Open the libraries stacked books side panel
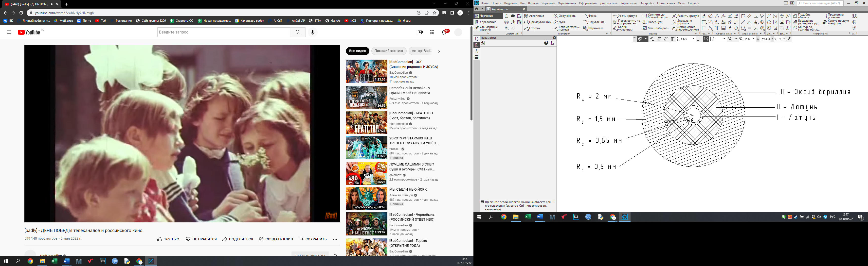Screen dimensions: 868x266 476,57
